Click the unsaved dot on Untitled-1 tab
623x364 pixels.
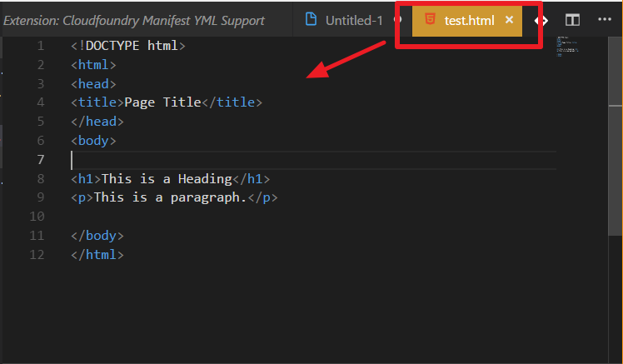coord(396,19)
